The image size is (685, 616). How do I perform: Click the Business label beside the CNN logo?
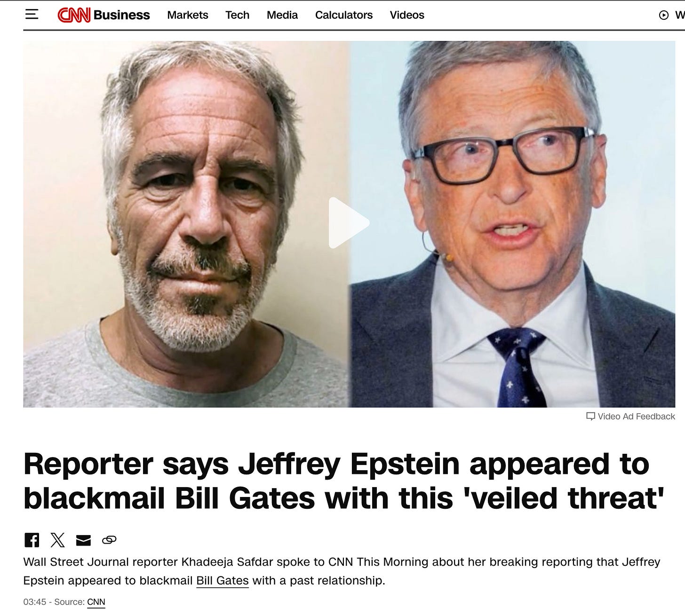click(x=121, y=15)
